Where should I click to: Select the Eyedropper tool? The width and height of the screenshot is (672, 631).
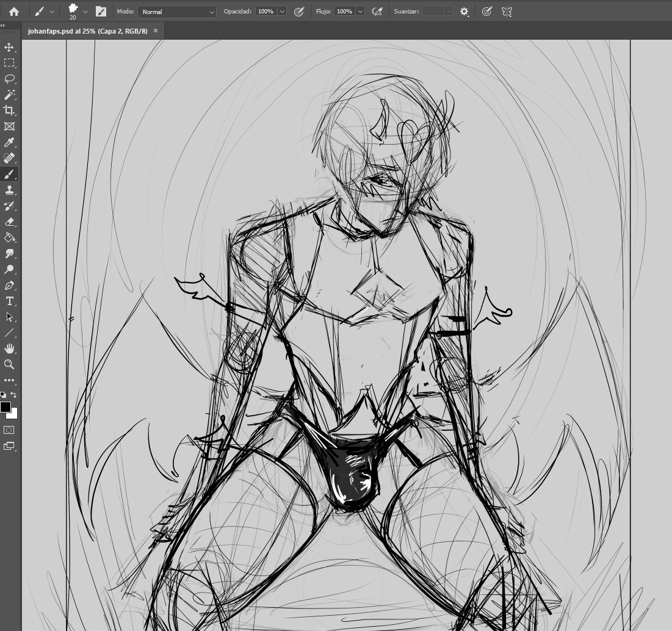pos(9,142)
